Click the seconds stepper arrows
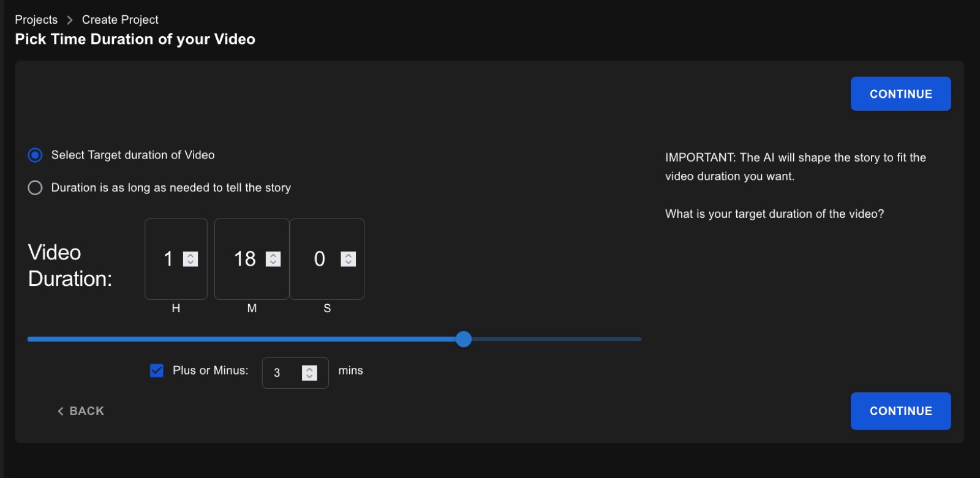This screenshot has height=478, width=980. point(349,259)
